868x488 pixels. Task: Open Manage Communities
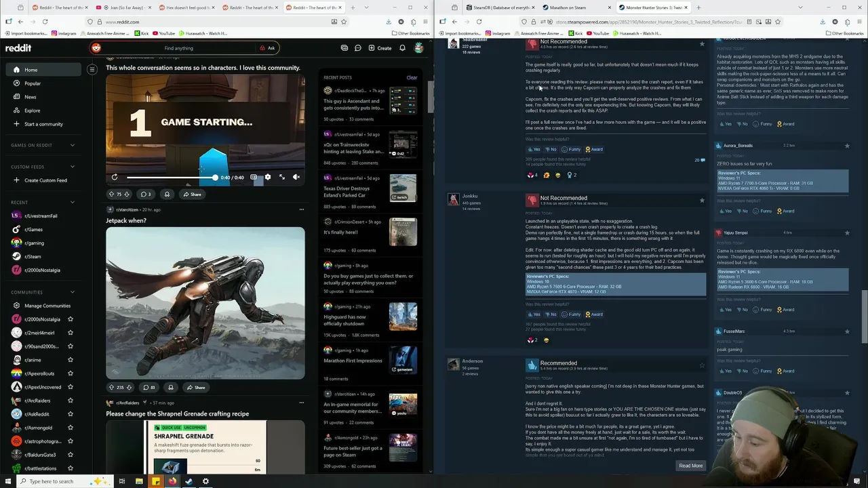click(x=47, y=306)
